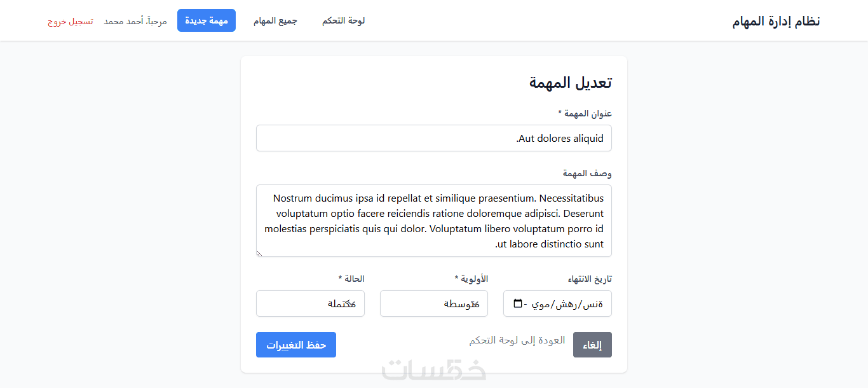Click the description textarea resize handle
The width and height of the screenshot is (868, 388).
tap(259, 253)
